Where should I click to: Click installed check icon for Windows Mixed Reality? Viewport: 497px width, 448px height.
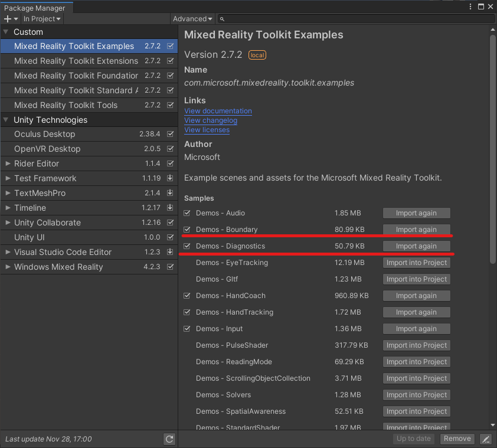point(170,267)
